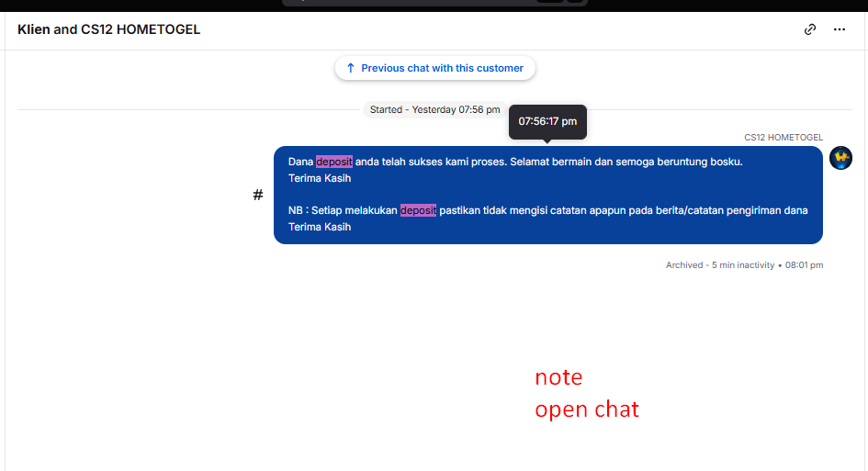
Task: Open previous chat with this customer
Action: coord(435,68)
